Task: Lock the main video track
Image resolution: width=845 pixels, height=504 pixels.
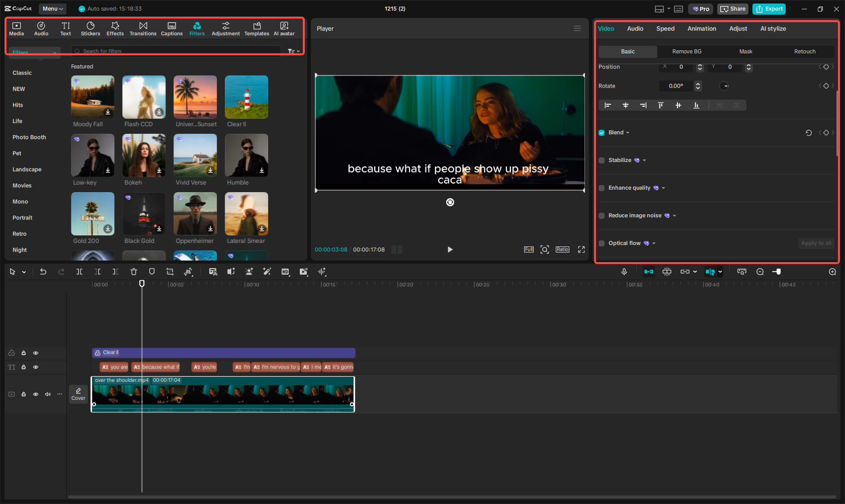Action: coord(24,394)
